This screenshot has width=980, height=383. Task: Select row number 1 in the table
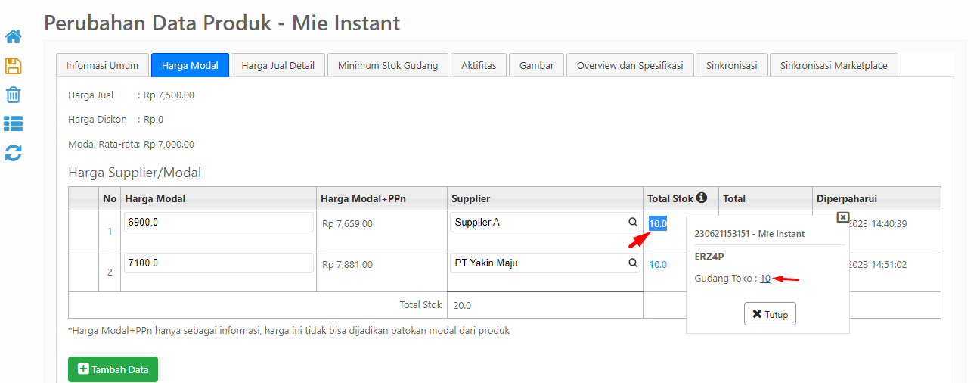click(110, 231)
